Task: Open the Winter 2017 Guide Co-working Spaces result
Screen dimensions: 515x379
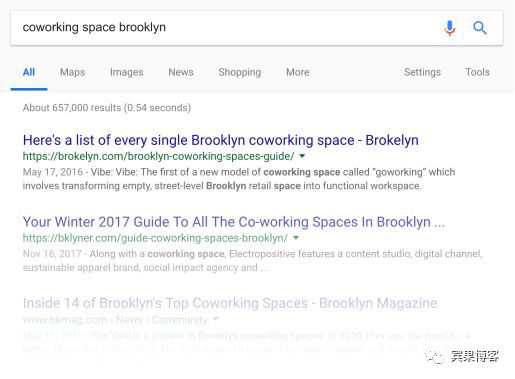Action: 234,222
